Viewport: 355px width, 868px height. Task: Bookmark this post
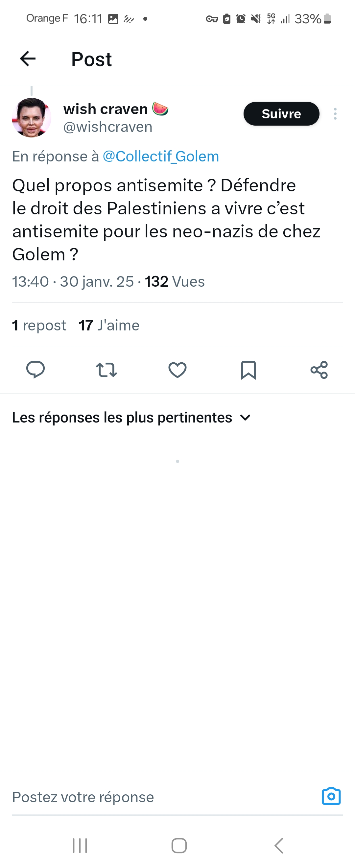(248, 370)
